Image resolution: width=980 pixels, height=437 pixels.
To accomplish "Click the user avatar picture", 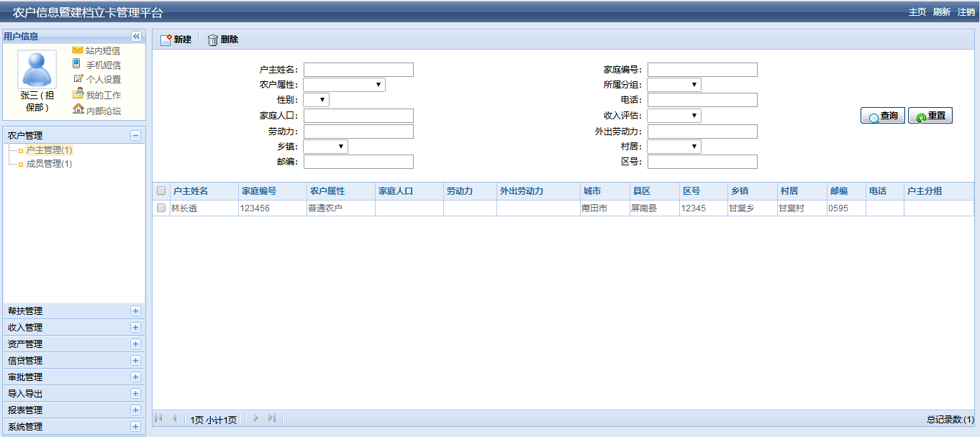I will pos(36,70).
